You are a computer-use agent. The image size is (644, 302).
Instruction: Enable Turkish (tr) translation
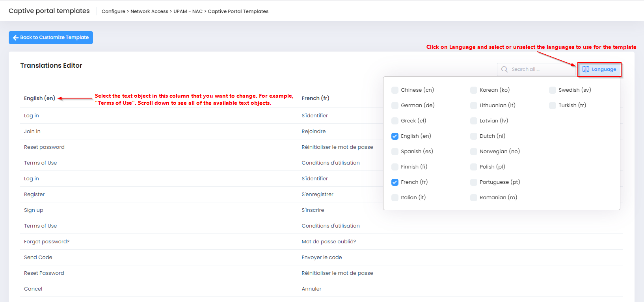pyautogui.click(x=553, y=106)
